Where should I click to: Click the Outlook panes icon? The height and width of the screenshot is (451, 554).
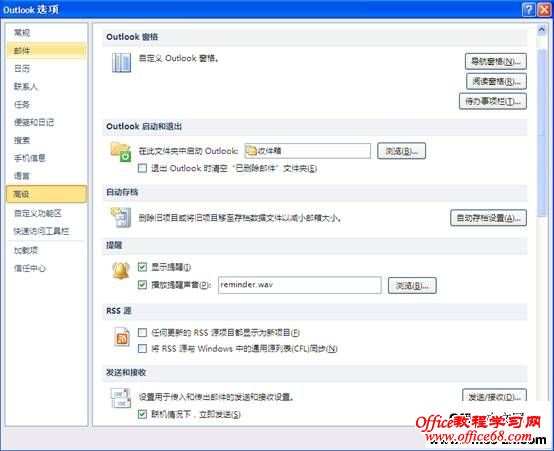[122, 63]
